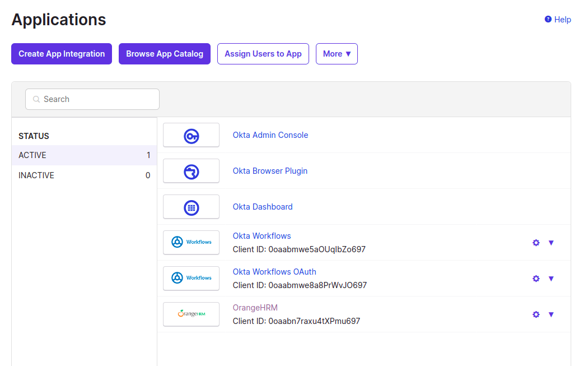Screen dimensions: 588x366
Task: Open the More dropdown menu
Action: click(337, 54)
